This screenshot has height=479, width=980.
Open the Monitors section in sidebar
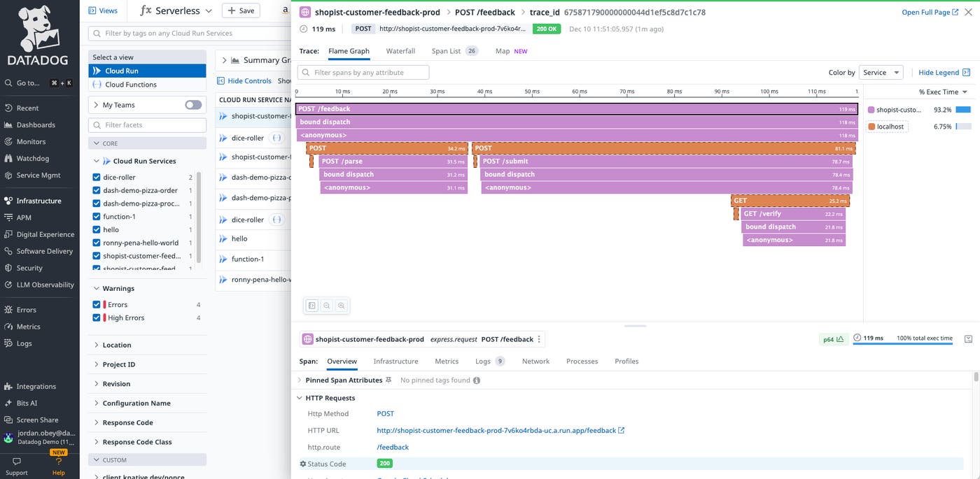(x=31, y=142)
